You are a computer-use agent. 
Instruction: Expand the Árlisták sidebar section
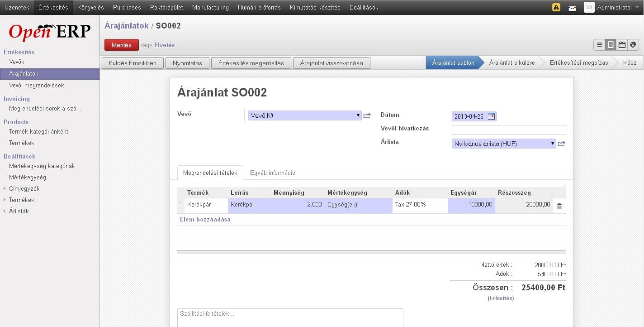click(19, 211)
